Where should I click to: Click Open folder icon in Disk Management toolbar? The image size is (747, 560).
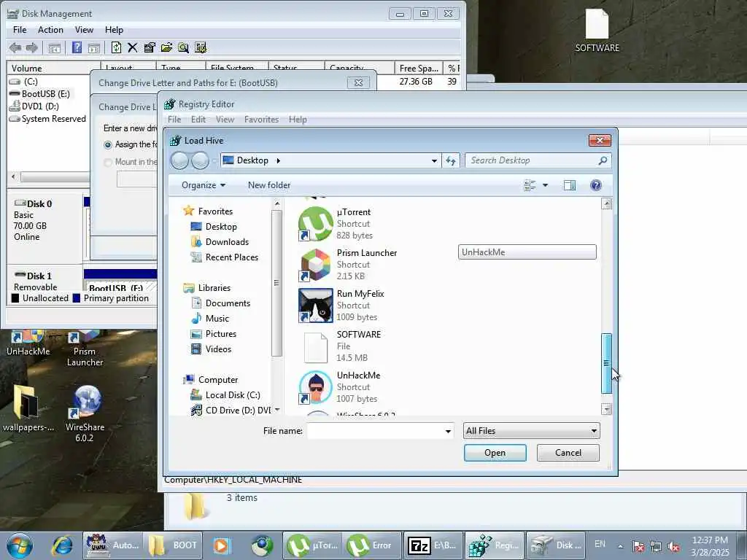click(x=166, y=47)
